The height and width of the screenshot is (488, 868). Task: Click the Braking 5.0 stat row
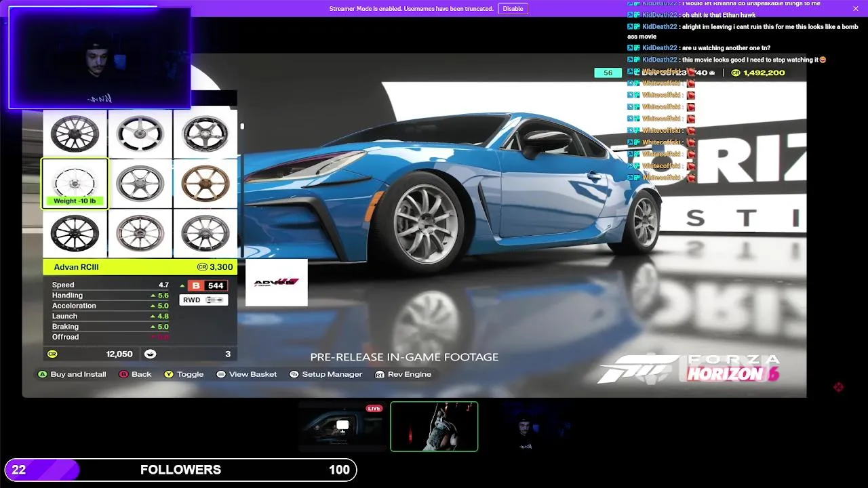(111, 327)
